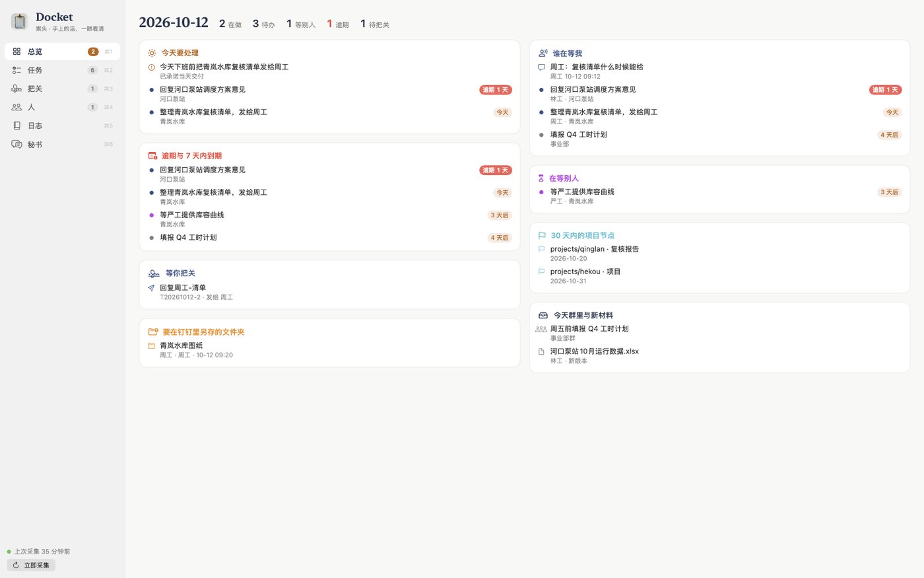The image size is (924, 578).
Task: Click the group icon beside 周五前填报 Q4 工时计划
Action: pyautogui.click(x=541, y=329)
